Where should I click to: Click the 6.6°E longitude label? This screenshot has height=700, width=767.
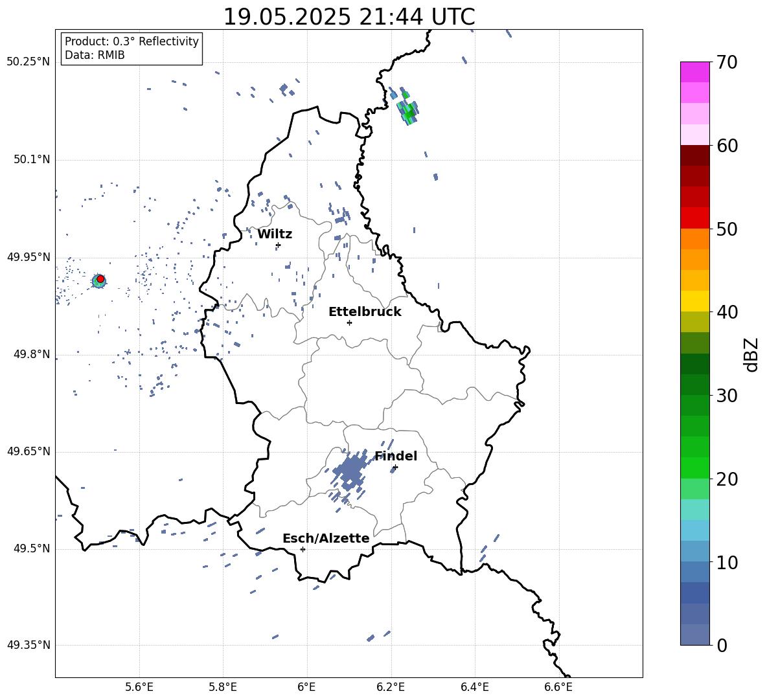click(x=558, y=687)
